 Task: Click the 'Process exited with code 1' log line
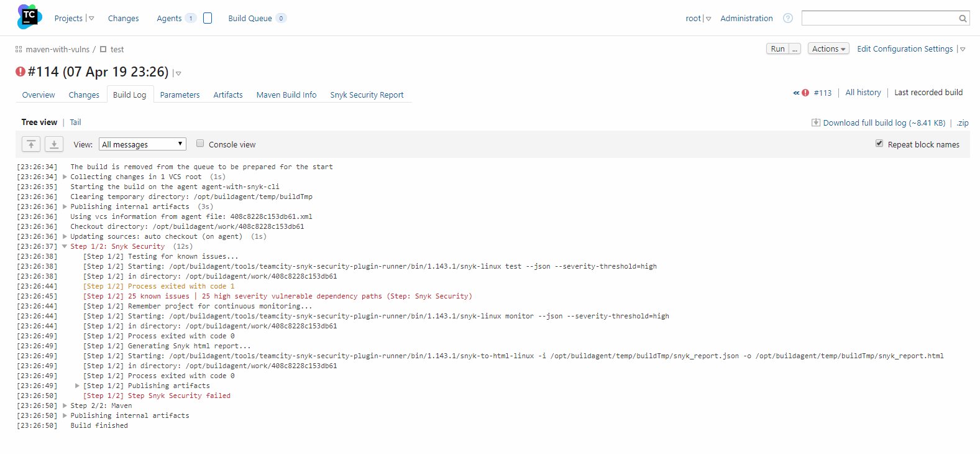point(159,286)
